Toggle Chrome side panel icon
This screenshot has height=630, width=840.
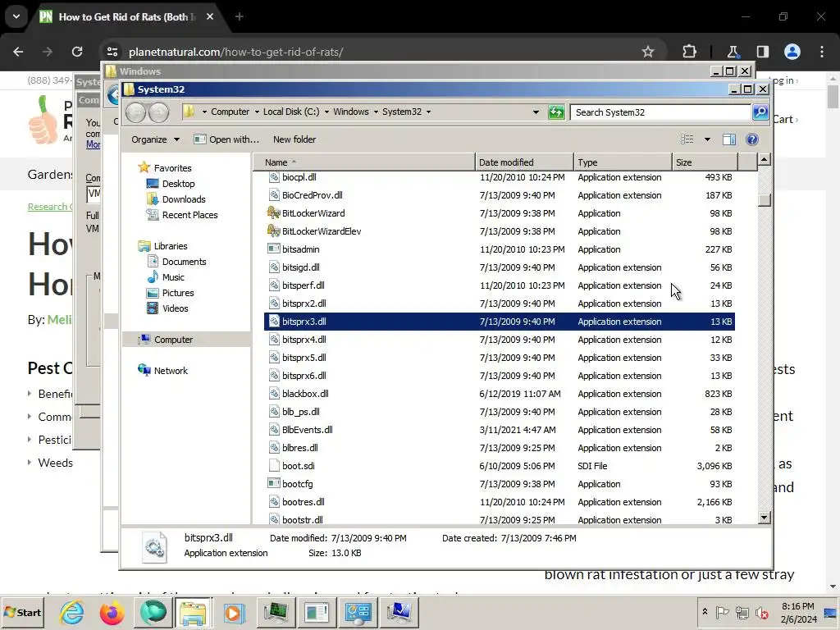click(x=763, y=52)
